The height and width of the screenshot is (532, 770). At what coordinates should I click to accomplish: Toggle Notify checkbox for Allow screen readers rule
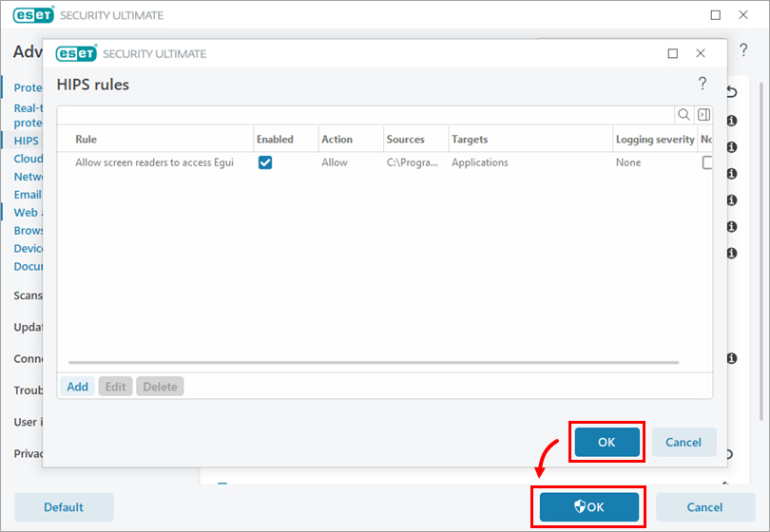(x=707, y=162)
